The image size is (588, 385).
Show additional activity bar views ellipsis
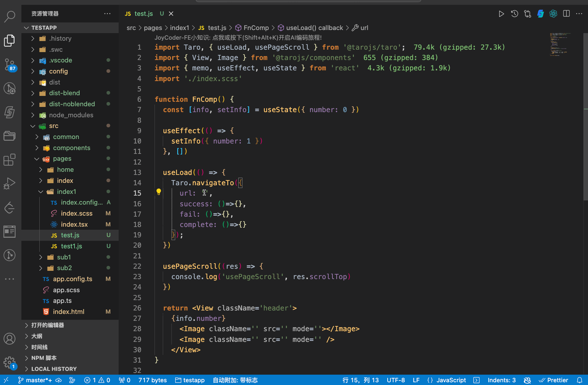pyautogui.click(x=10, y=279)
